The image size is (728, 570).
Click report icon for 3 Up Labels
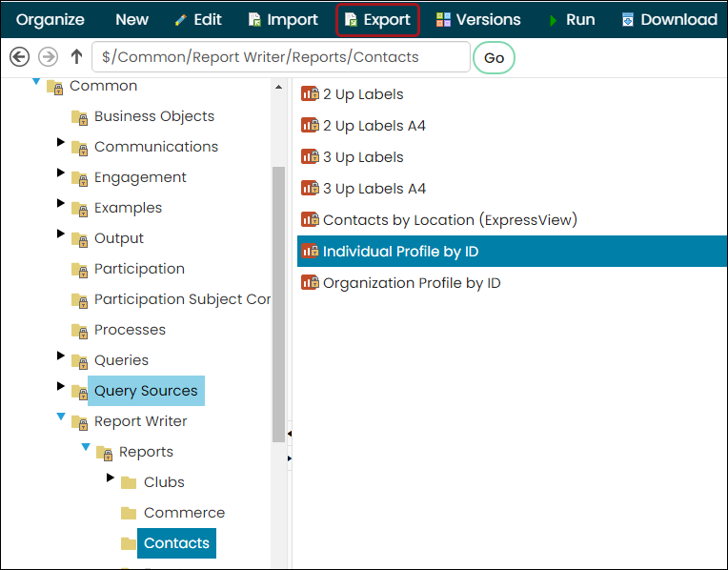click(310, 157)
